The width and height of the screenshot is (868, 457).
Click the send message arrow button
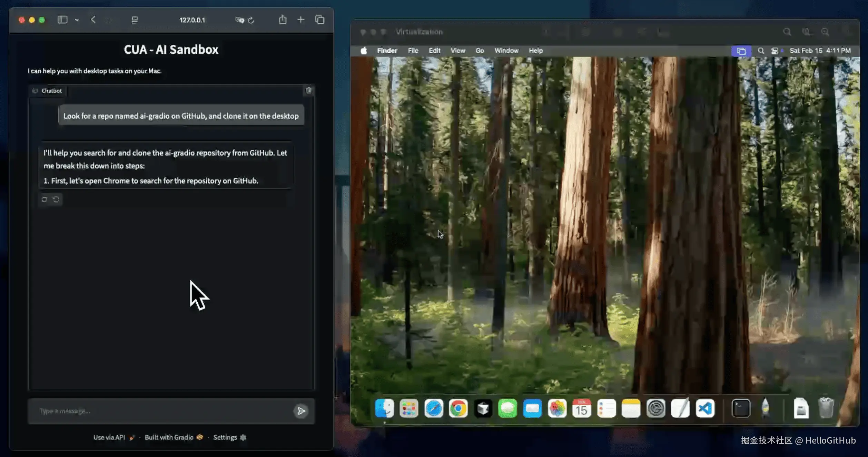(301, 411)
